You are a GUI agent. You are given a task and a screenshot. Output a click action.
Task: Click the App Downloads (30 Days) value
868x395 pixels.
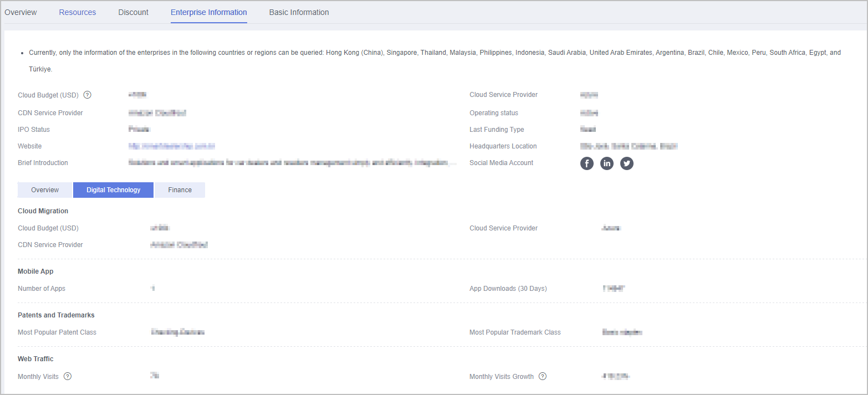click(613, 289)
